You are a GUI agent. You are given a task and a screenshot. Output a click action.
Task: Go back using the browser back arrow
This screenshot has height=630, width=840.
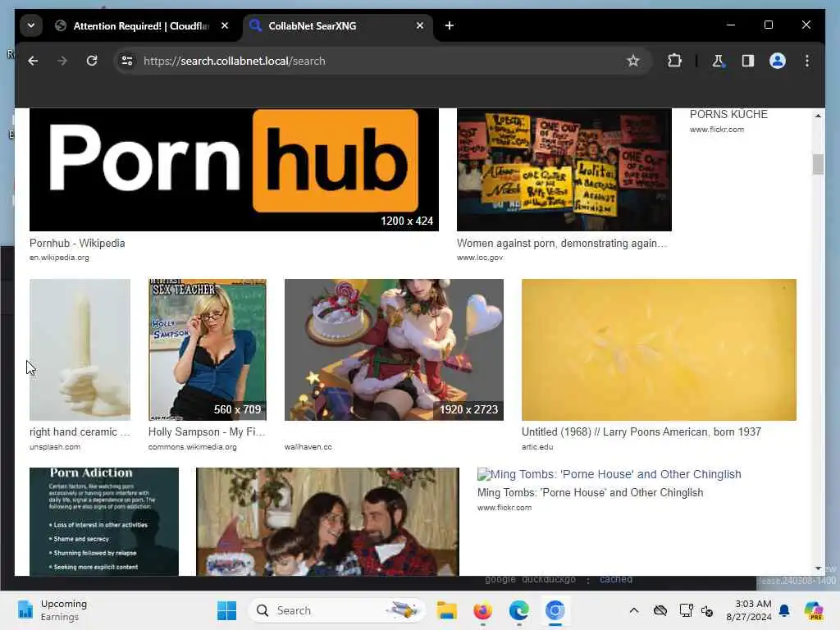33,61
